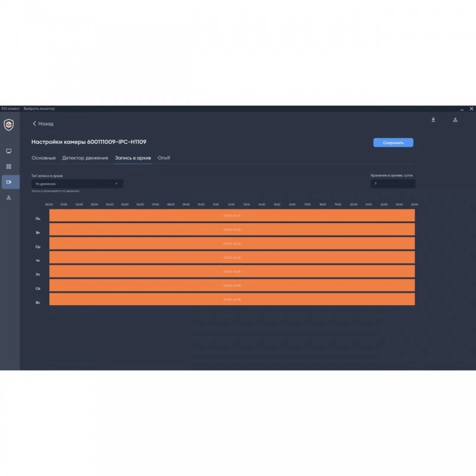Open the grid layout sidebar icon
The image size is (476, 476).
coord(9,167)
